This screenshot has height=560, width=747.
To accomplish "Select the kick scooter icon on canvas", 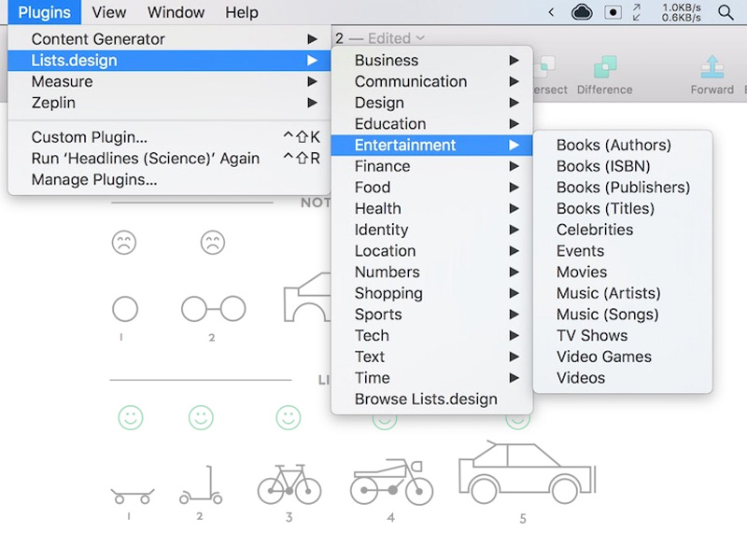I will (x=201, y=484).
